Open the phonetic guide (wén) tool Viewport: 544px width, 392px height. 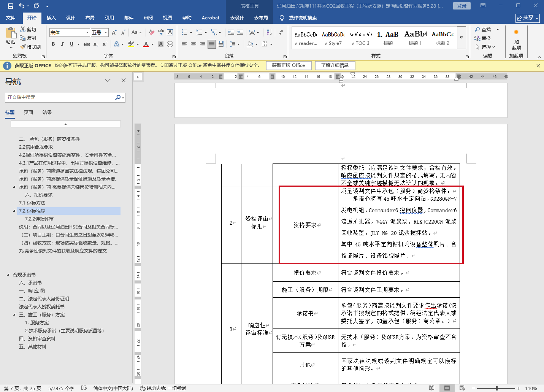coord(161,32)
